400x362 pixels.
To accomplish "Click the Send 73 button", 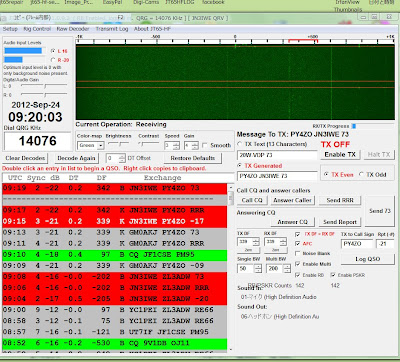I will tap(380, 211).
